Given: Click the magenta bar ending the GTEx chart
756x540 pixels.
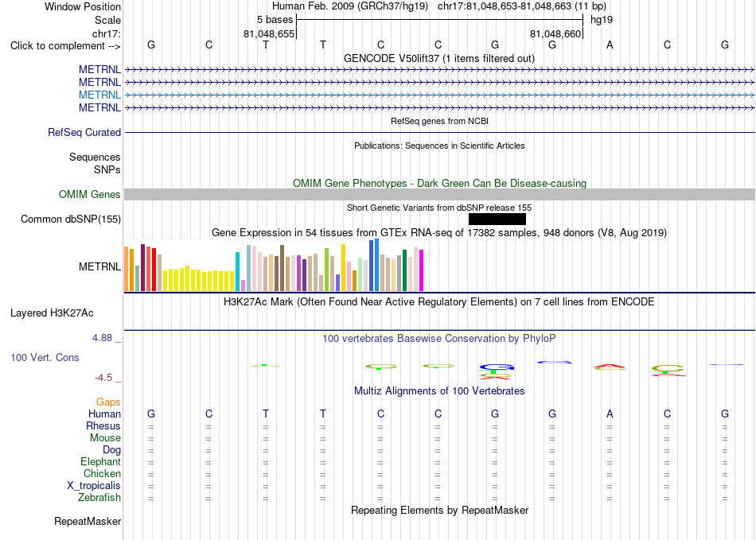Looking at the screenshot, I should tap(422, 270).
